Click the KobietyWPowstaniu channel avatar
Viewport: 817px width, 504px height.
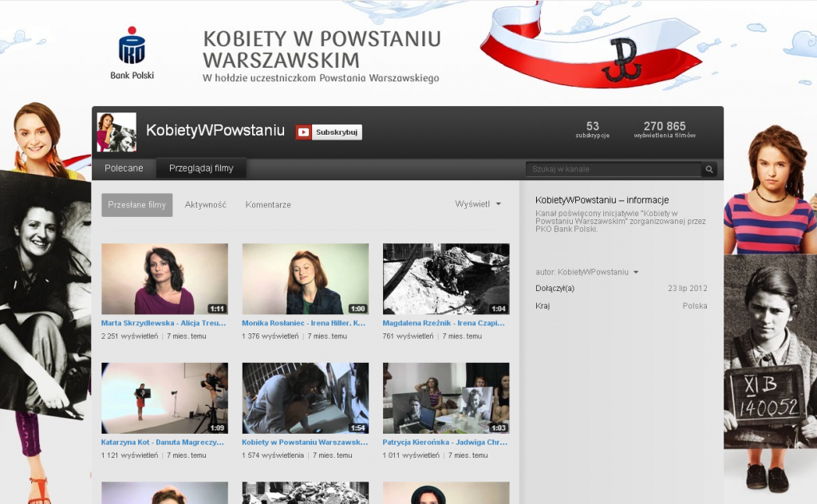[x=116, y=132]
